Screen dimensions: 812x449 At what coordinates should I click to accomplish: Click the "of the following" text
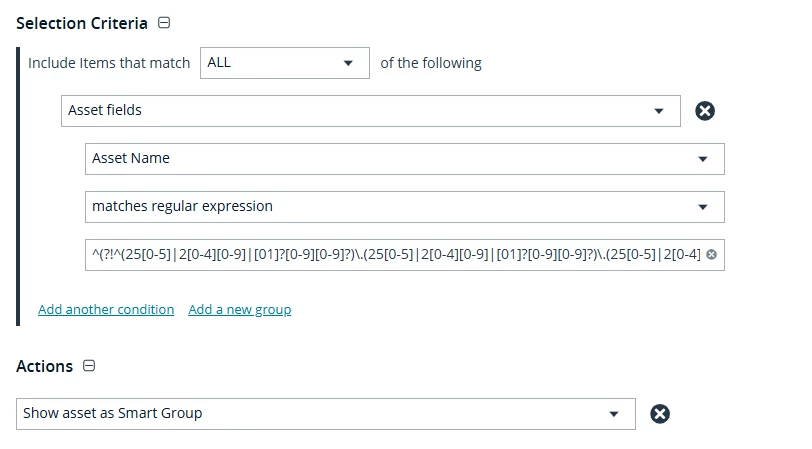point(431,63)
